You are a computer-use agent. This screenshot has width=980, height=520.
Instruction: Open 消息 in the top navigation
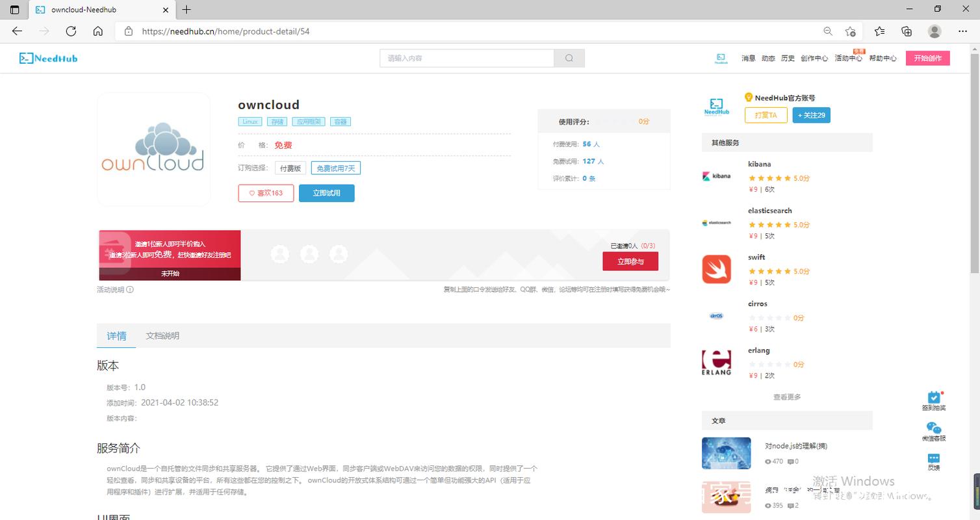point(749,58)
